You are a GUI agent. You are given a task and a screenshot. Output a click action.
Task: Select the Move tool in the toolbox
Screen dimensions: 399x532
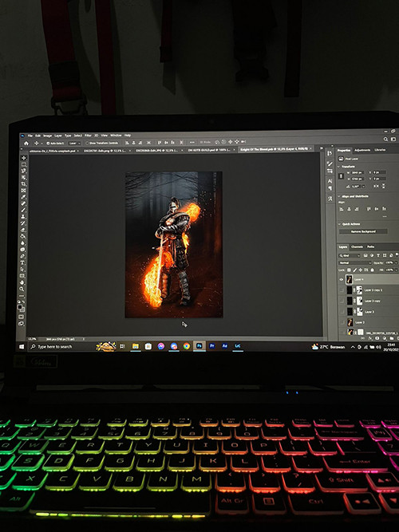coord(23,158)
